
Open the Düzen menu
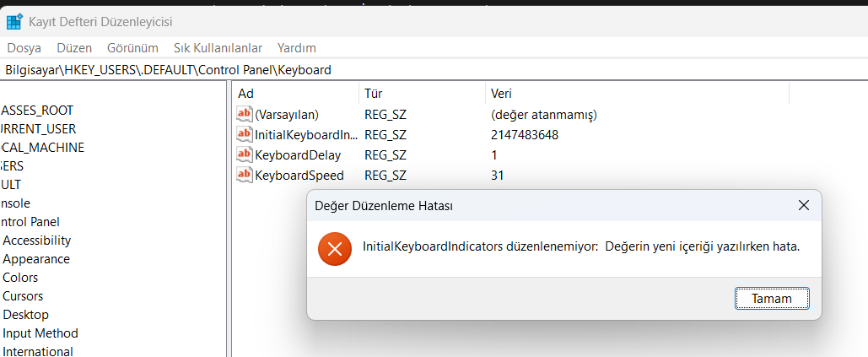tap(74, 48)
